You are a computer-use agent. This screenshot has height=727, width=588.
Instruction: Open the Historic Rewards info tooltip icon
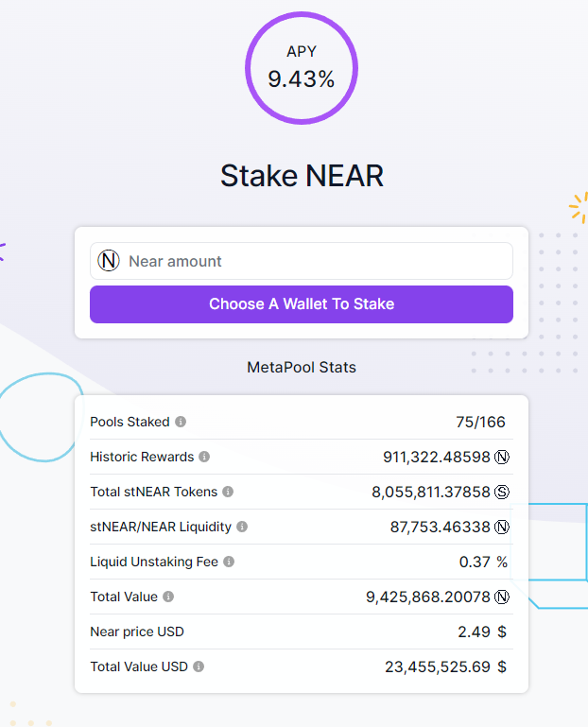tap(204, 457)
